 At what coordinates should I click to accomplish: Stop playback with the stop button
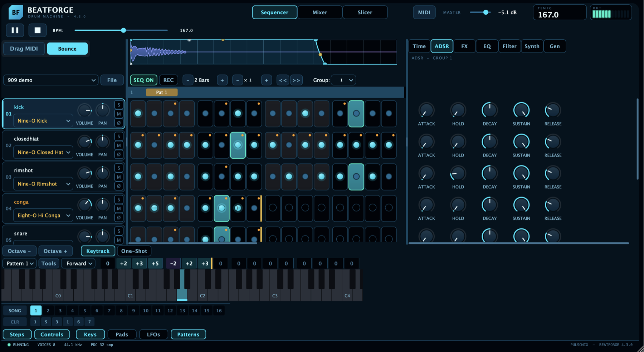[x=37, y=30]
